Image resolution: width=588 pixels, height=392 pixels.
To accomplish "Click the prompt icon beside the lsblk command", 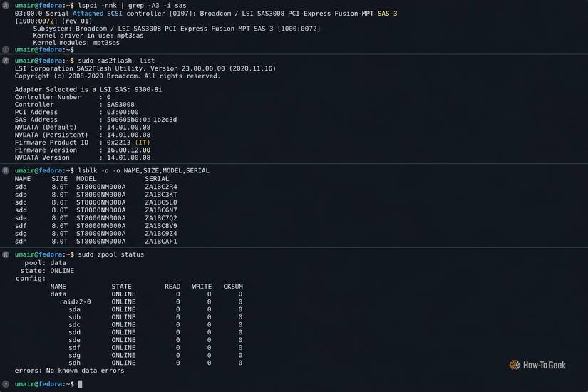I will (x=5, y=170).
